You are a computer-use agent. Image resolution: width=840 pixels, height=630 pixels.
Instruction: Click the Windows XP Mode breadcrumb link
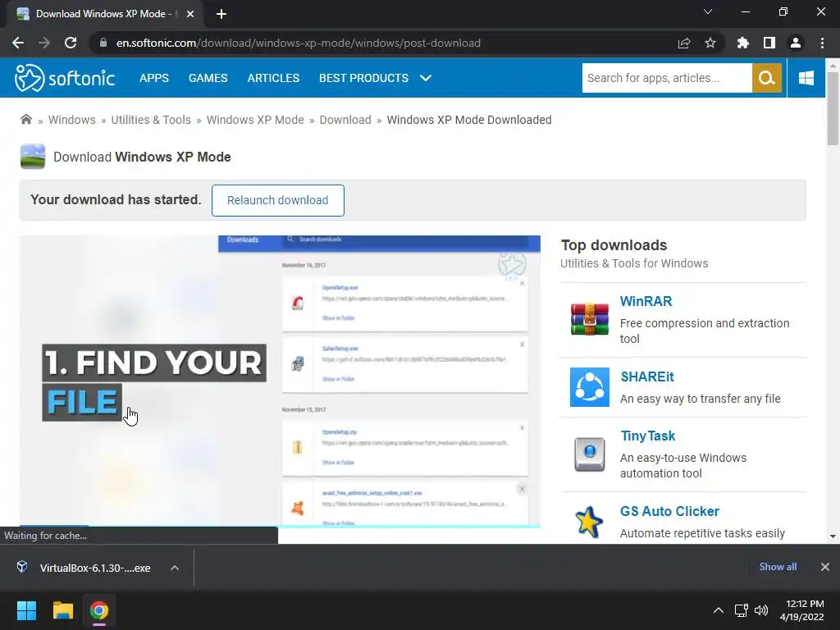(255, 120)
